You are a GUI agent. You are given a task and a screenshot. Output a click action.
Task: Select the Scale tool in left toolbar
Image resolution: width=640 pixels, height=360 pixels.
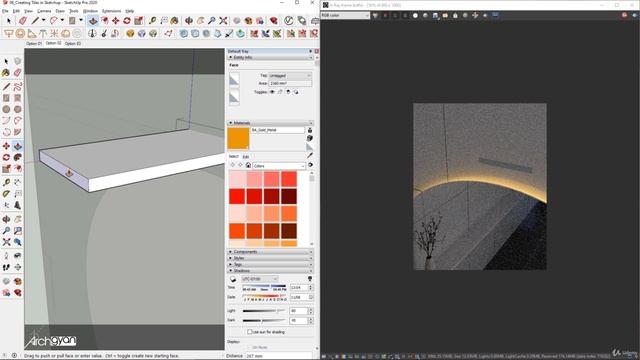(x=6, y=169)
